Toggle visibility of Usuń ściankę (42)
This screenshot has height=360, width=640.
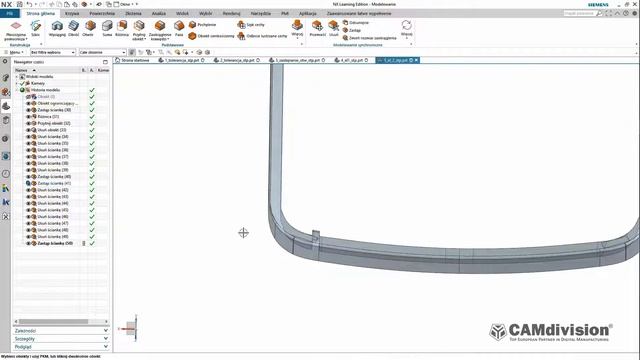tap(29, 190)
